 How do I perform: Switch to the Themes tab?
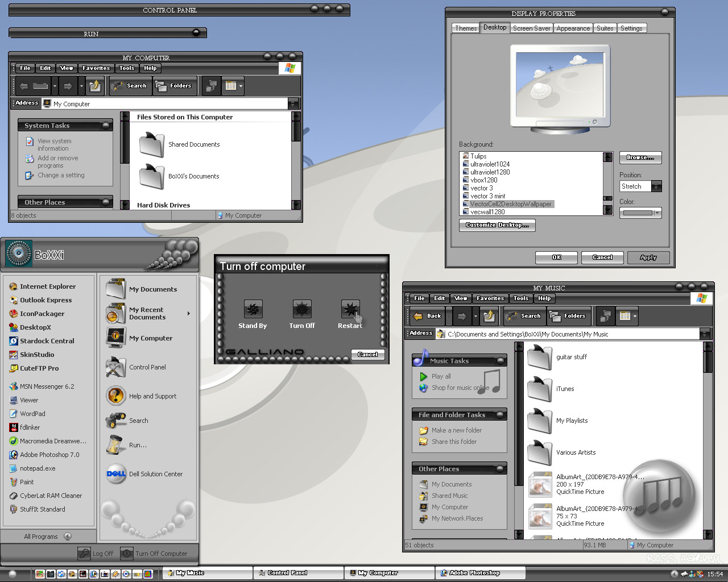[x=466, y=28]
